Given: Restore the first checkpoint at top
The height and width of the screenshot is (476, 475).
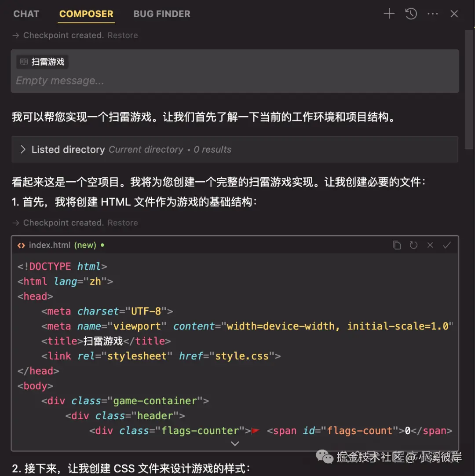Looking at the screenshot, I should point(123,35).
